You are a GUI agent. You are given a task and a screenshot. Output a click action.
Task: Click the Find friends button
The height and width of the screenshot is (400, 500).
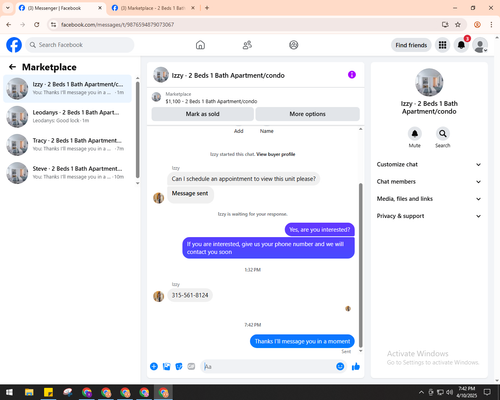point(411,45)
